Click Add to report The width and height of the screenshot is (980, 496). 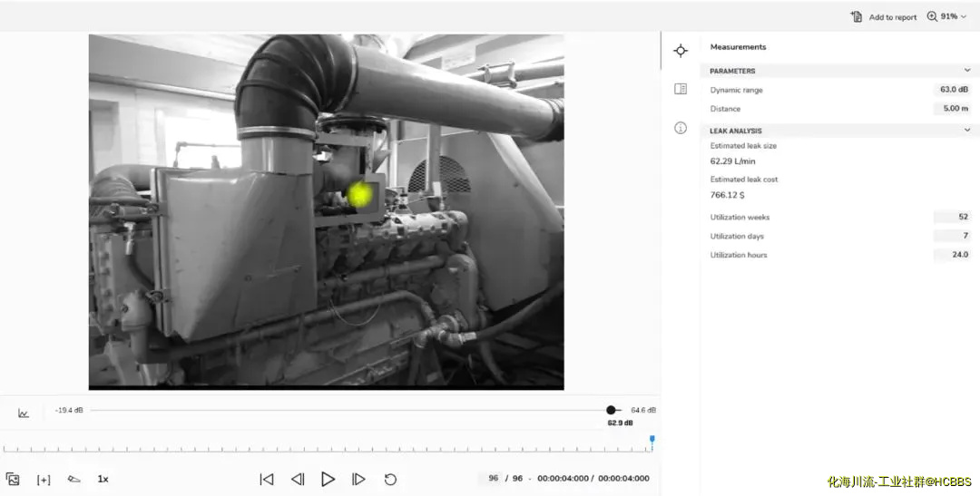(883, 17)
